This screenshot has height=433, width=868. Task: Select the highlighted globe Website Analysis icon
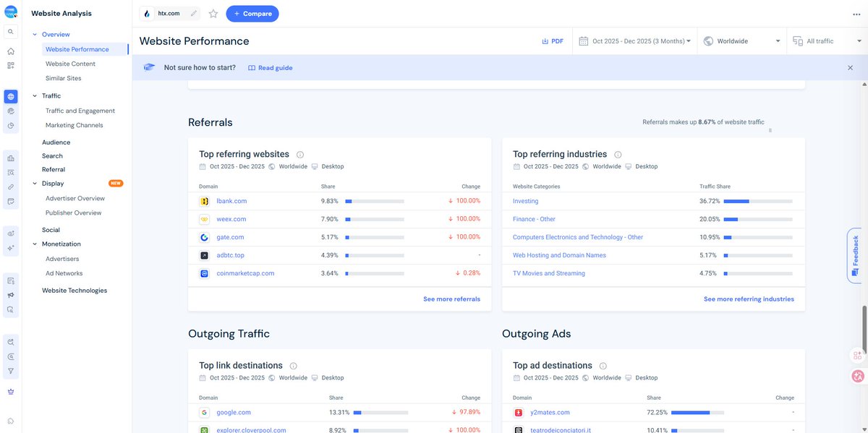10,97
